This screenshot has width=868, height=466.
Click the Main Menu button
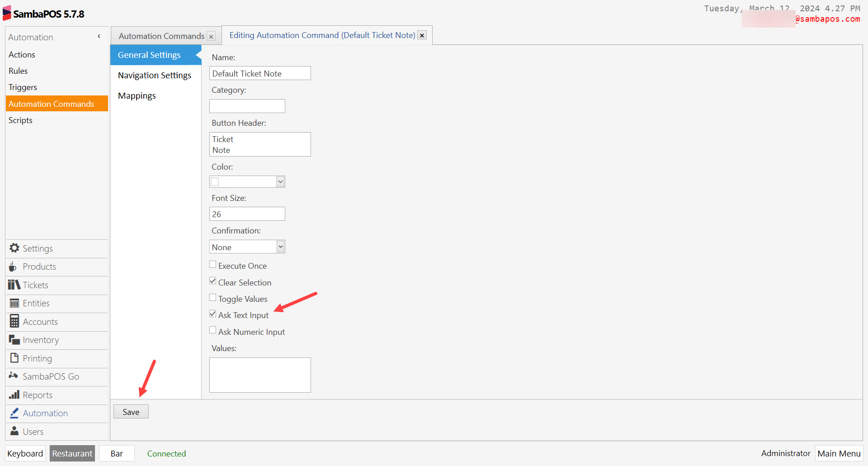tap(839, 453)
